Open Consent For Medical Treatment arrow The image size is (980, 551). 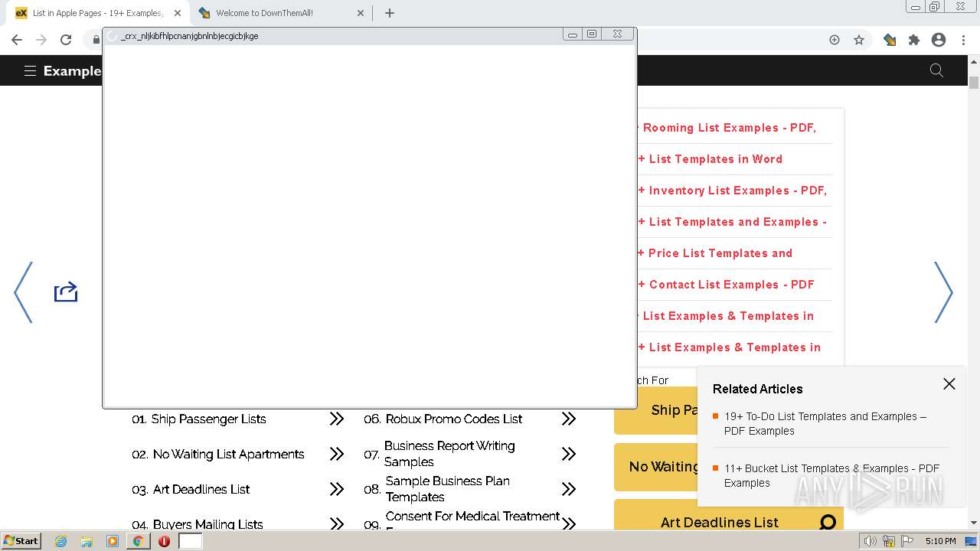(x=569, y=524)
